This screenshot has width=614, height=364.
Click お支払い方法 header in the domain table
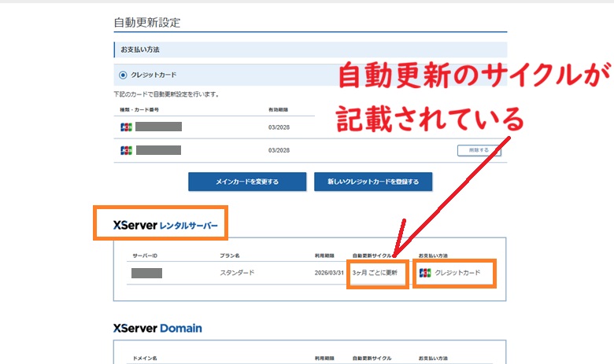pyautogui.click(x=433, y=358)
